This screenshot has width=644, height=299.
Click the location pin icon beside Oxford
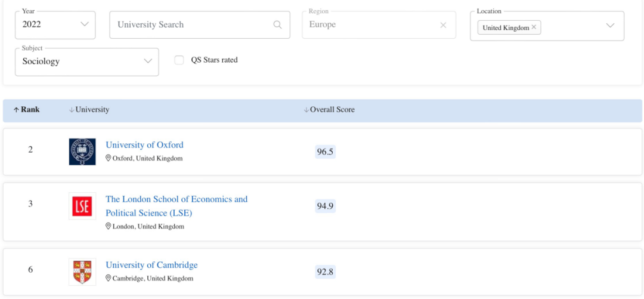pyautogui.click(x=109, y=158)
